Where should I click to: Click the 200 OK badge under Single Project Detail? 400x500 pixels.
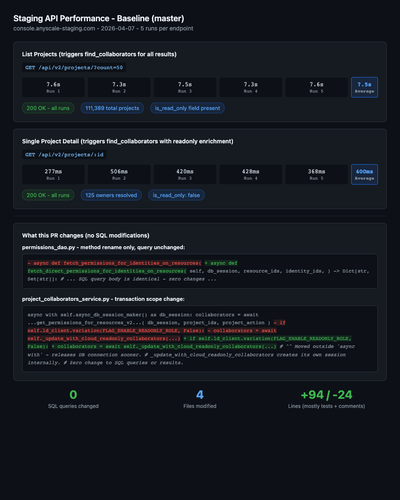(x=48, y=195)
